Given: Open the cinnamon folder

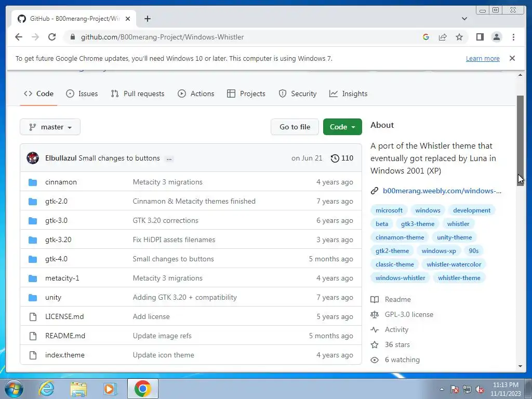Looking at the screenshot, I should (x=61, y=182).
